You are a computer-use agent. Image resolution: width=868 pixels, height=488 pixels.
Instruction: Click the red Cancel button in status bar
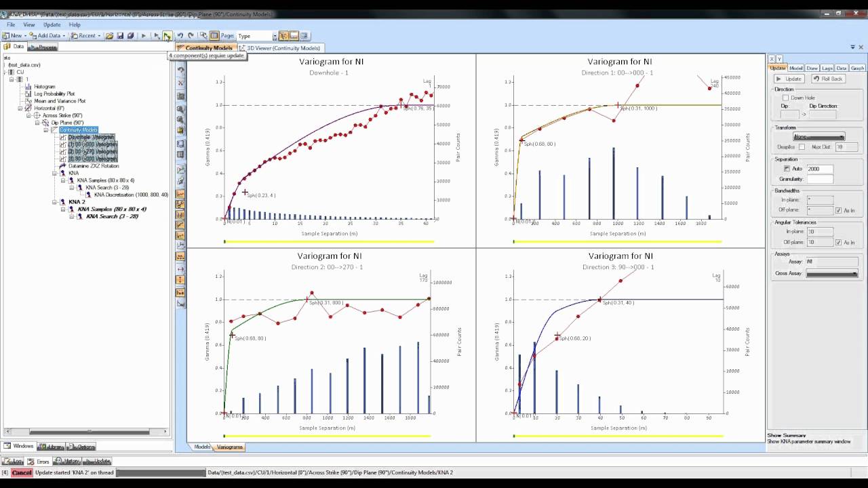coord(22,472)
